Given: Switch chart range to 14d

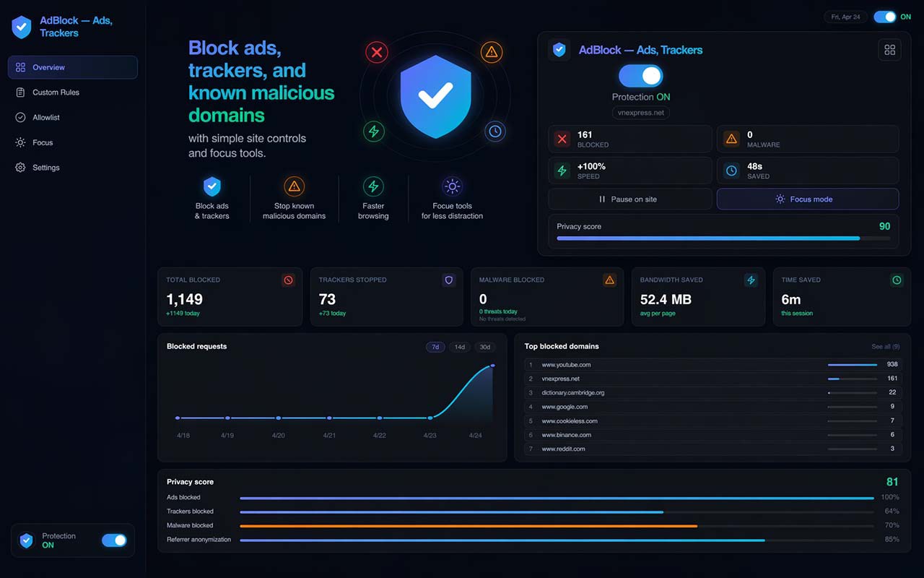Looking at the screenshot, I should click(x=459, y=347).
